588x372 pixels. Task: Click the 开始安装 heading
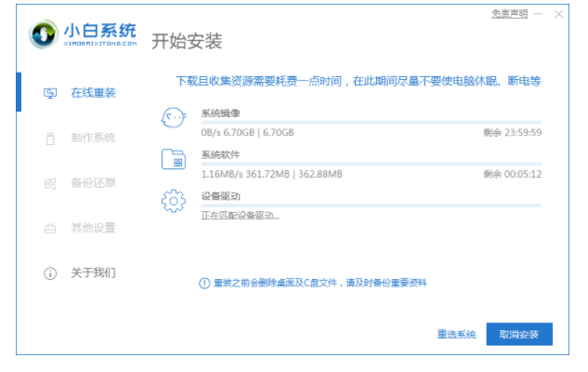click(x=187, y=41)
